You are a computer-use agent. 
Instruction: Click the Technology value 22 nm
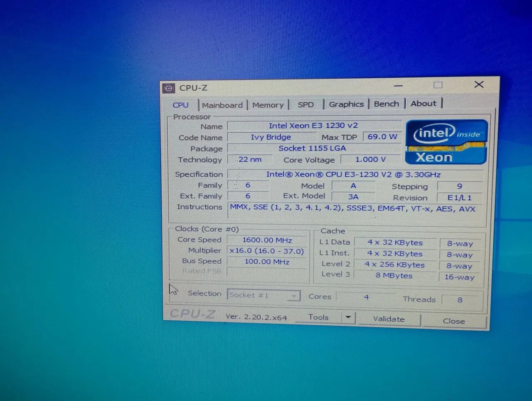click(x=250, y=159)
